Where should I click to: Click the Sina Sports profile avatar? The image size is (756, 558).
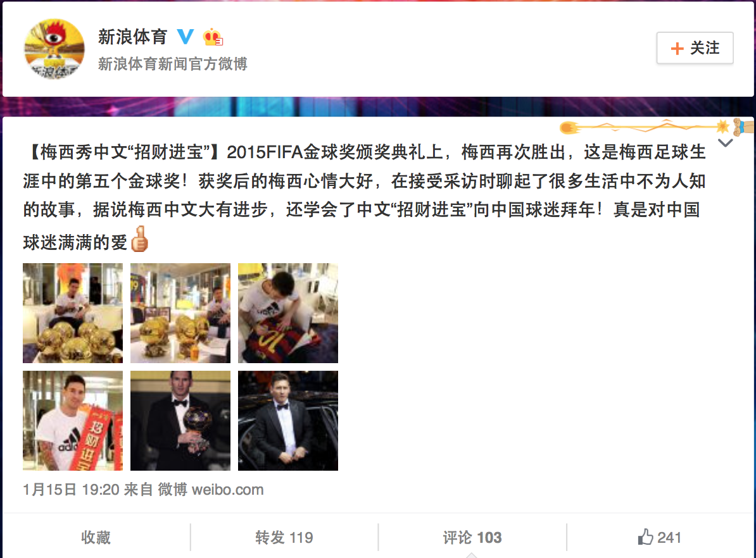pyautogui.click(x=54, y=49)
